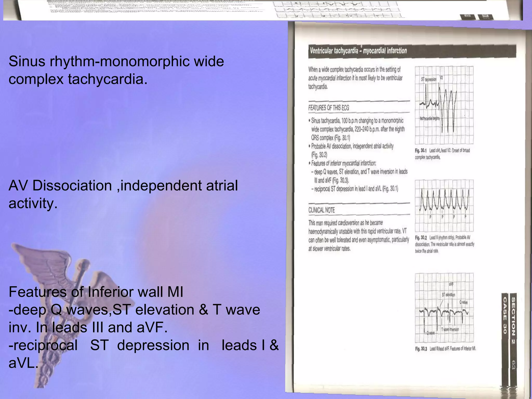Click the 'This man required cardioversion' paragraph
The image size is (532, 399).
pos(358,236)
